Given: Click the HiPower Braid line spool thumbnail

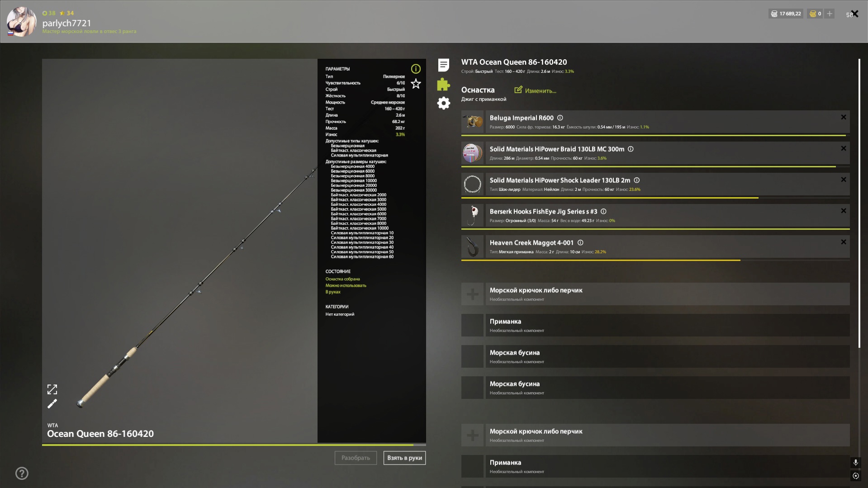Looking at the screenshot, I should tap(472, 153).
